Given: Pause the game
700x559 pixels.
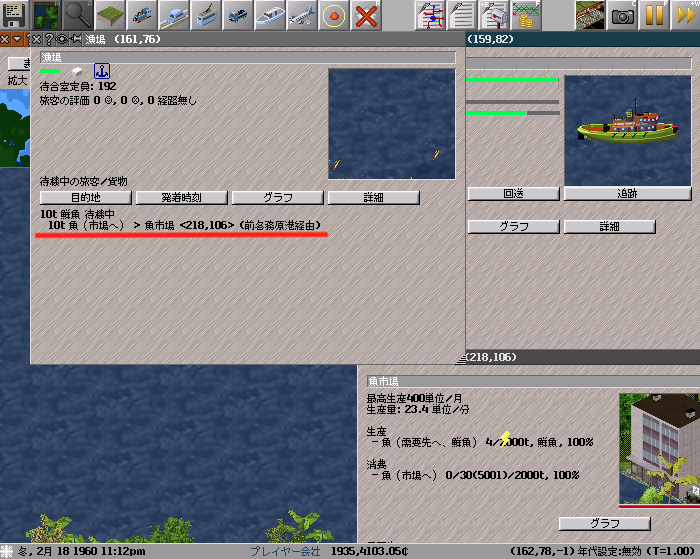Looking at the screenshot, I should point(654,15).
